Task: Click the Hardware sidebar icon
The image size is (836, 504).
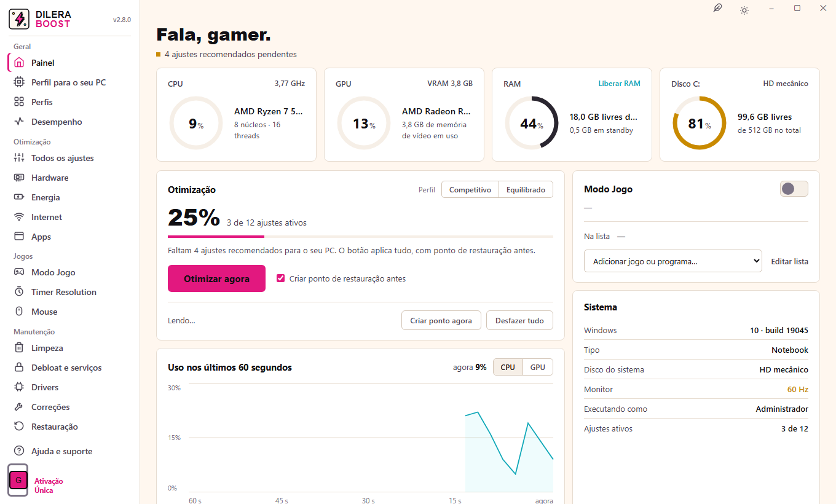Action: click(x=19, y=178)
